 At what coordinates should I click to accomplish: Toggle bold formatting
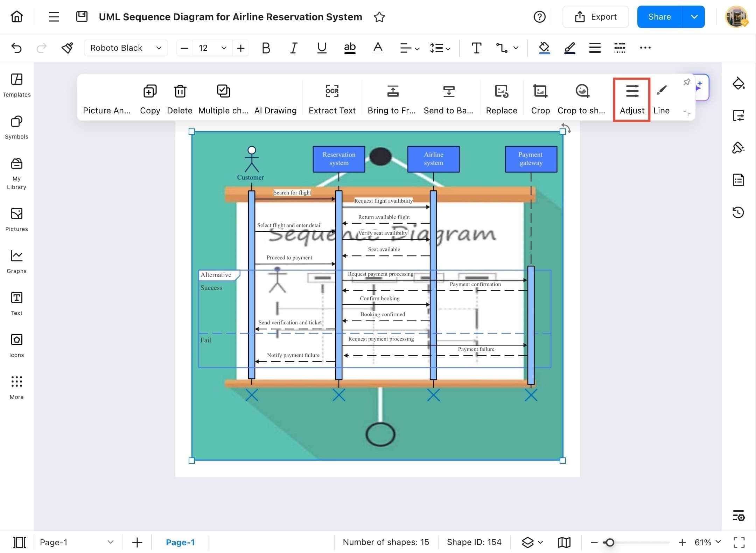pos(266,48)
